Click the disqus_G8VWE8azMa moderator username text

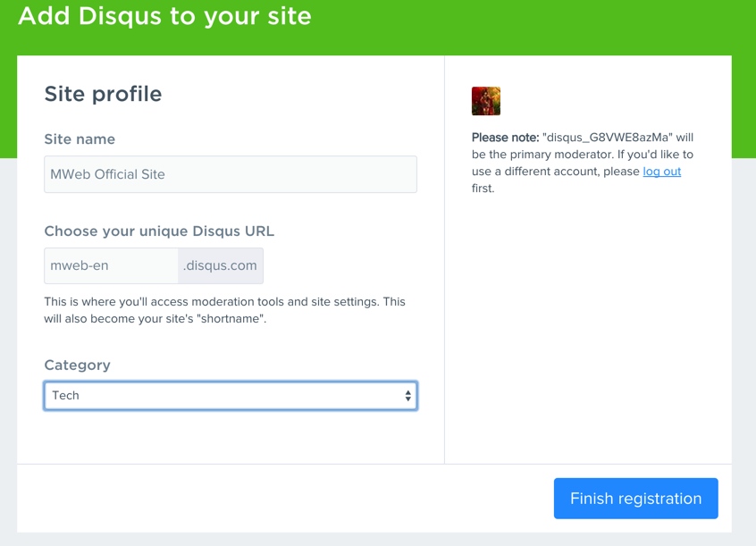coord(607,138)
